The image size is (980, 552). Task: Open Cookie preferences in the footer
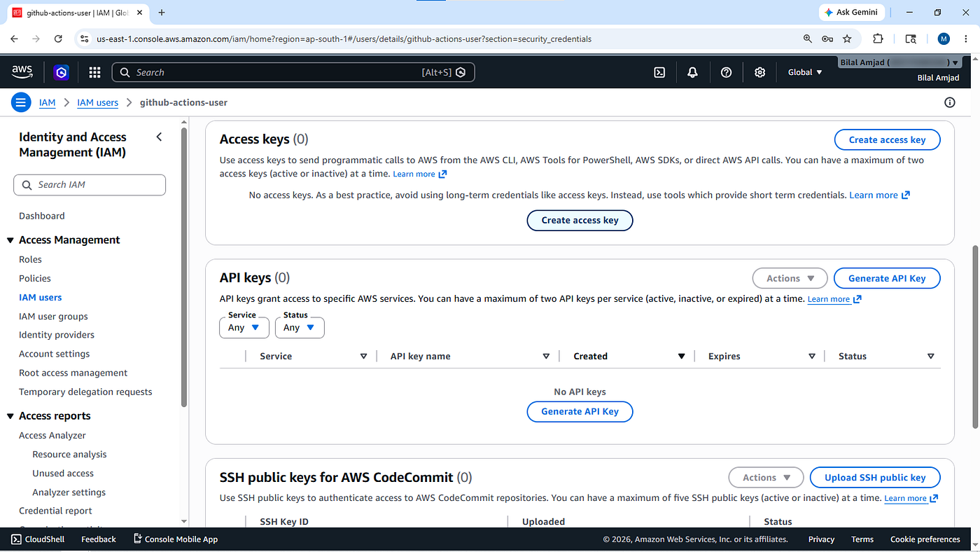[925, 539]
